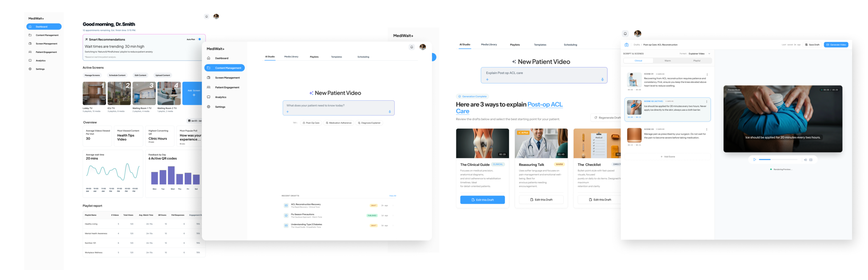Viewport: 868px width, 280px height.
Task: Select the Diagnosis Explainer suggestion chip
Action: (x=369, y=123)
